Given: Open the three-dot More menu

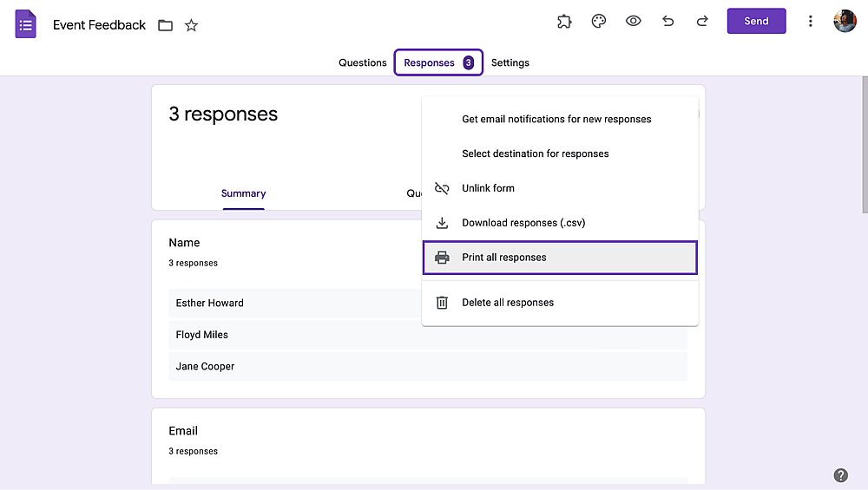Looking at the screenshot, I should coord(811,21).
